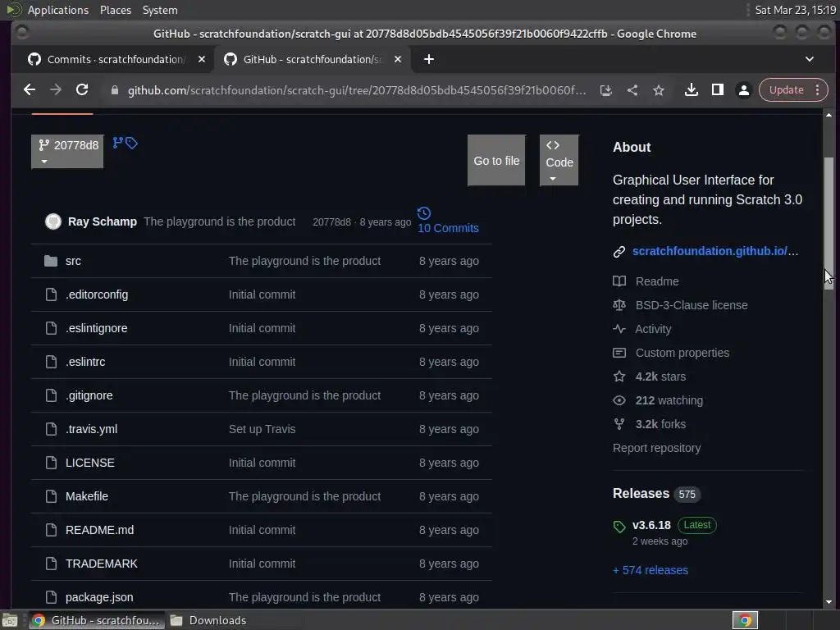
Task: Switch to the Commits scratchfoundation tab
Action: tap(115, 59)
